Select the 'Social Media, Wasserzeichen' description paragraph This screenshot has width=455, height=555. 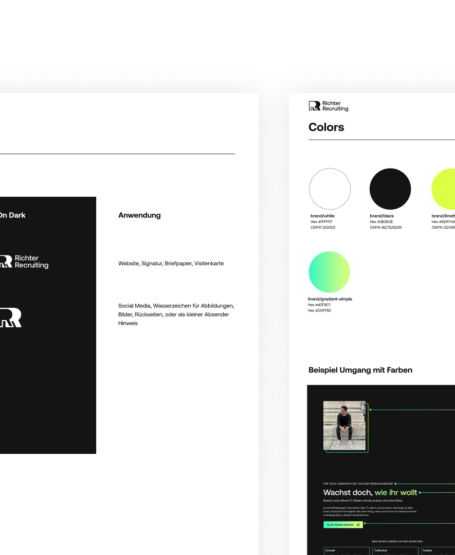[176, 314]
